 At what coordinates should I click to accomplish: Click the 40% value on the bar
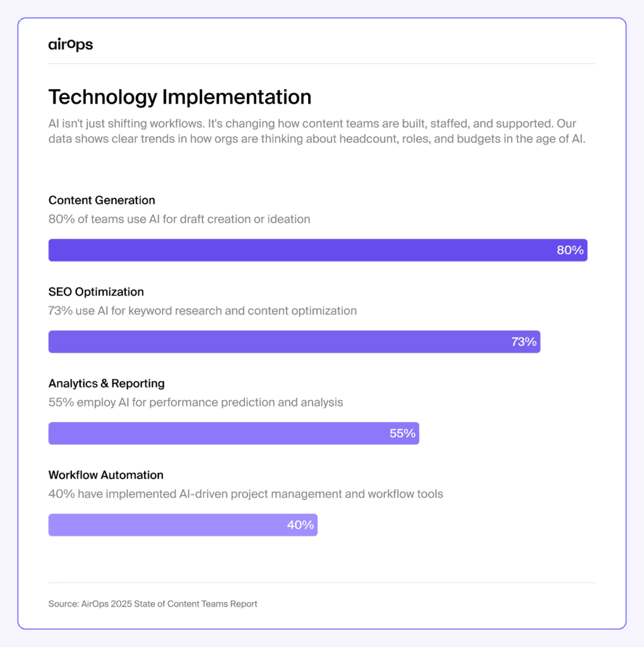(x=301, y=525)
